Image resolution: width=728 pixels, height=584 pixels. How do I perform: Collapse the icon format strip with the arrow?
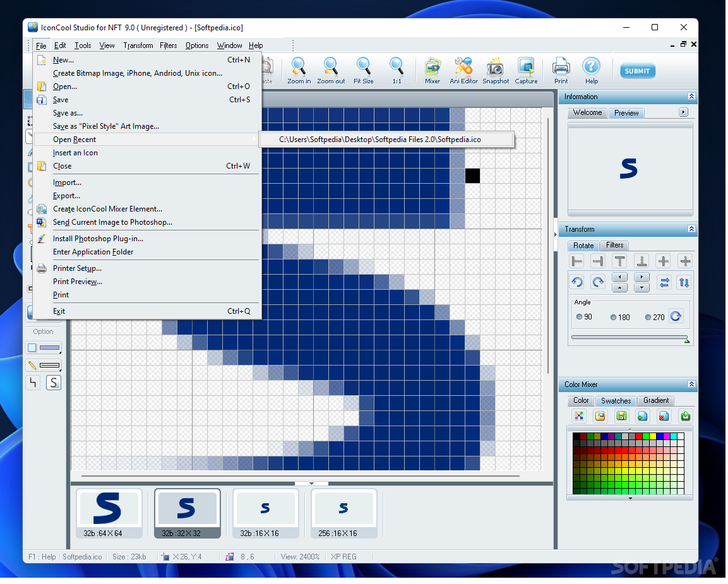pyautogui.click(x=312, y=485)
